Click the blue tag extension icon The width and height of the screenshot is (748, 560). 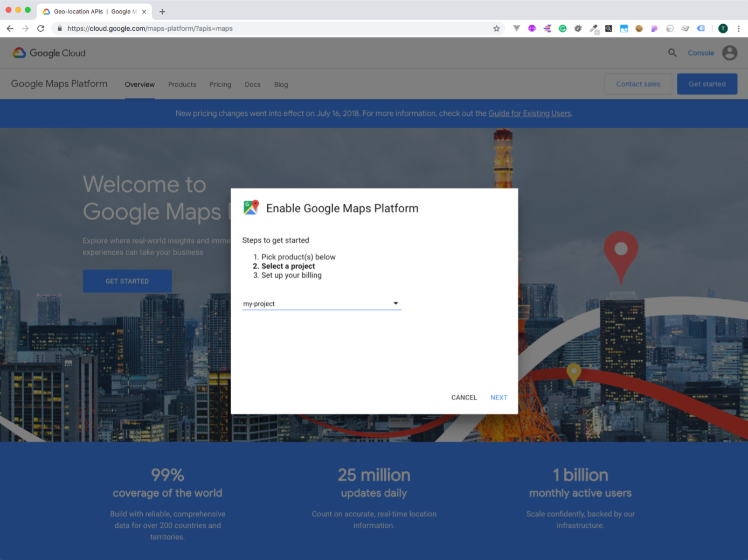pyautogui.click(x=701, y=29)
